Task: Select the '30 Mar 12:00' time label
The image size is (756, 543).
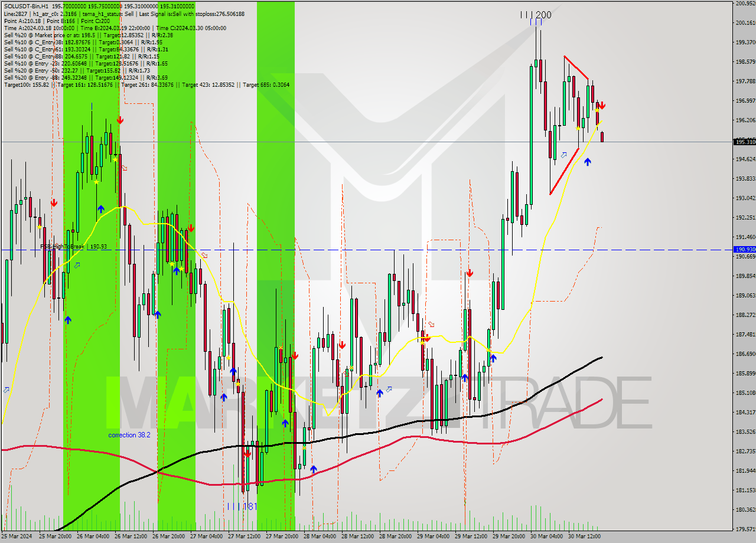Action: (x=586, y=537)
